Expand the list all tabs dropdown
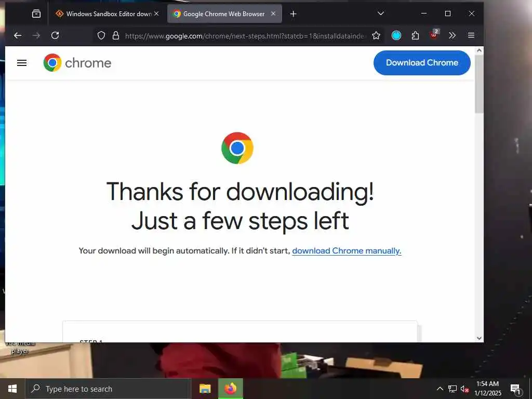 [381, 14]
